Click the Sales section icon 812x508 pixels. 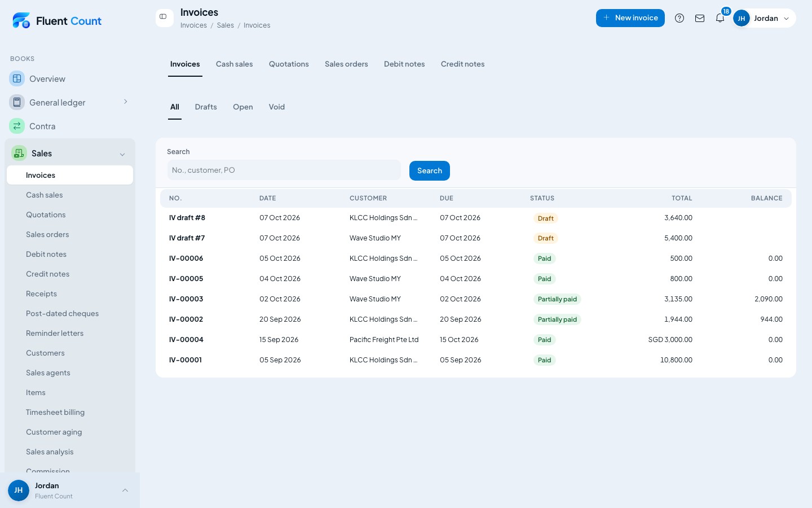click(19, 153)
